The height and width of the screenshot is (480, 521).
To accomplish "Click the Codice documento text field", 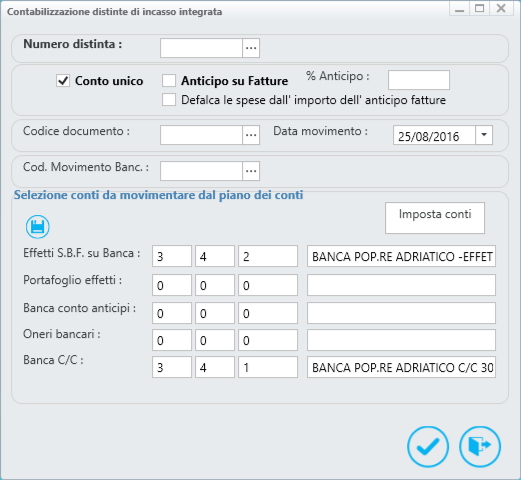I will point(201,135).
